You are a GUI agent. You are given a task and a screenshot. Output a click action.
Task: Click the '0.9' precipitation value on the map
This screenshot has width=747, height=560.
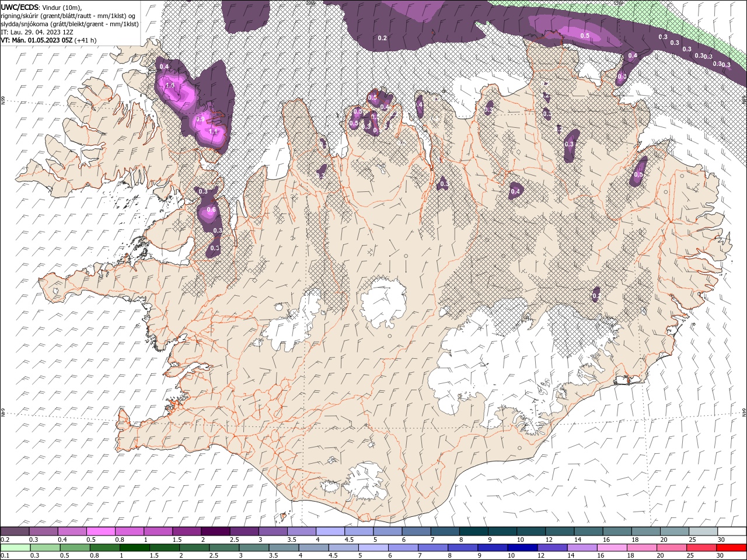(200, 119)
